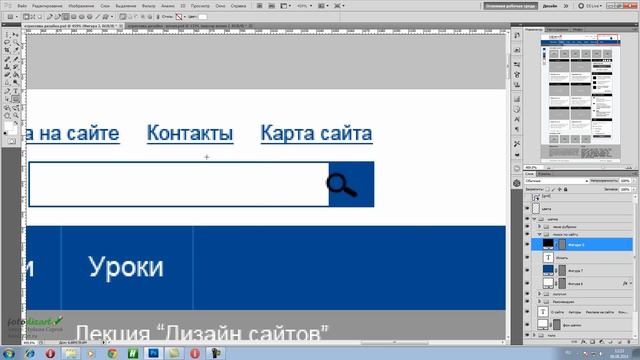Select the Rectangular Marquee tool
The width and height of the screenshot is (640, 360).
7,36
